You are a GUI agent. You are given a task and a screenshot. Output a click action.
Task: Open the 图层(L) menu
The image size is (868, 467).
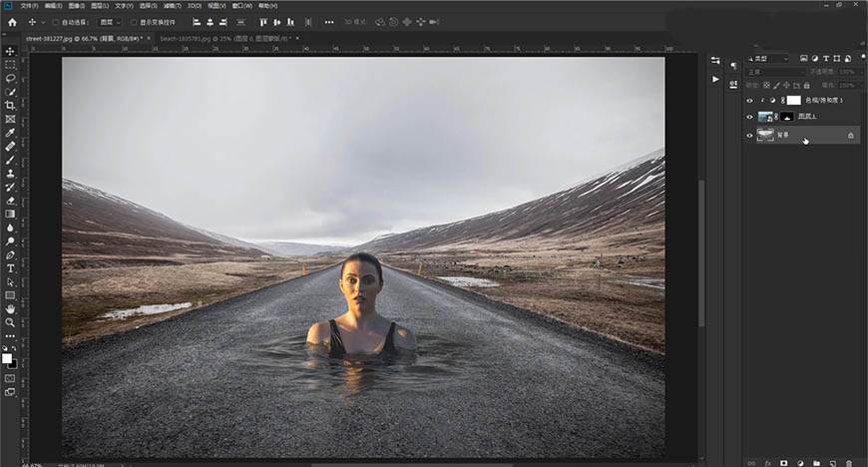click(x=100, y=6)
